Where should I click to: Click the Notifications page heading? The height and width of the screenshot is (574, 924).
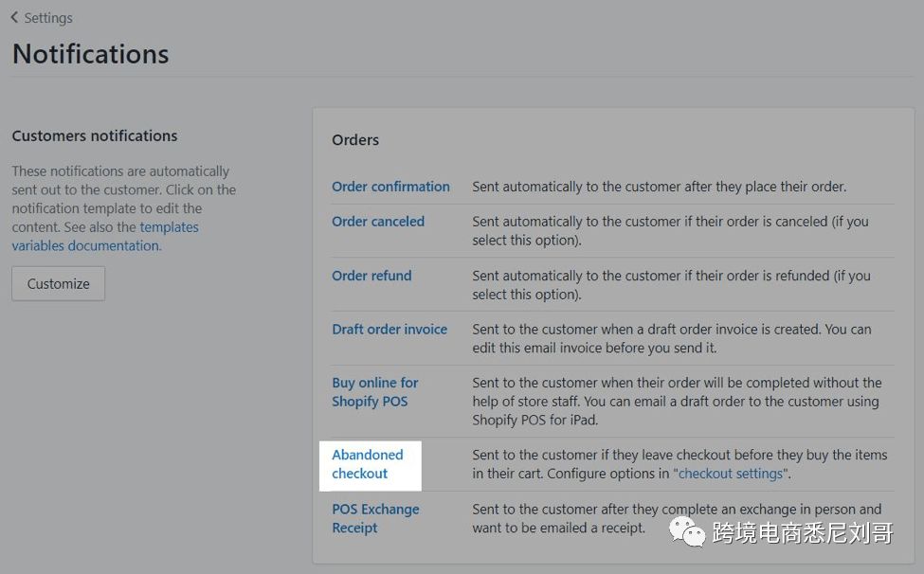click(91, 54)
